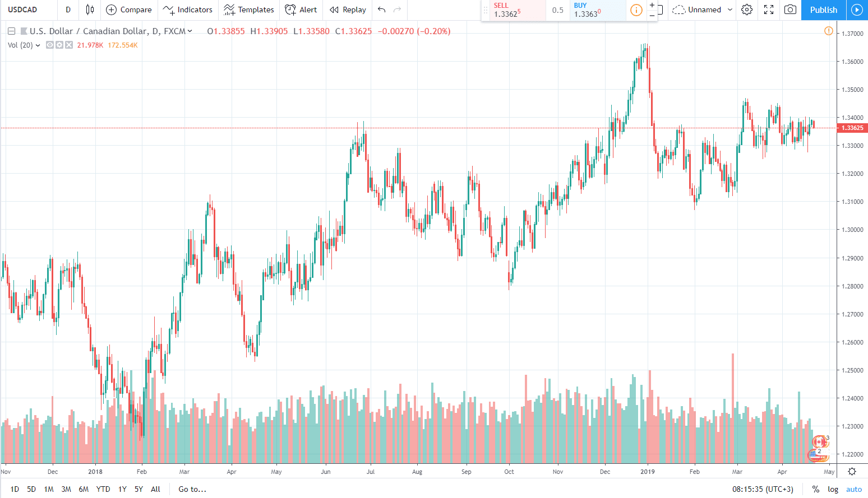
Task: Click the SELL 1.3362 button
Action: pos(518,10)
